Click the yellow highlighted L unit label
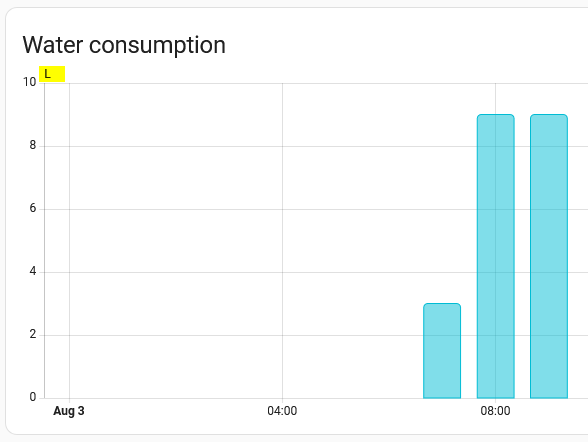The height and width of the screenshot is (442, 588). tap(52, 74)
